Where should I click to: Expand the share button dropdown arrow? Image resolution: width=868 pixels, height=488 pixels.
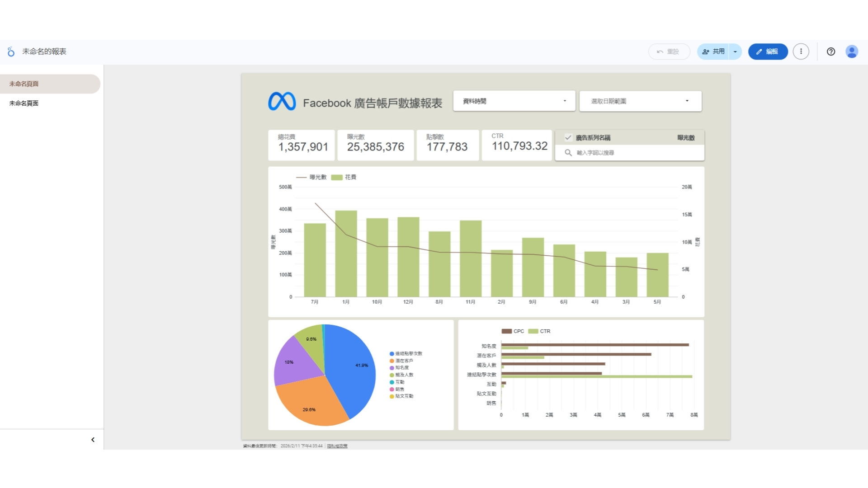tap(735, 52)
